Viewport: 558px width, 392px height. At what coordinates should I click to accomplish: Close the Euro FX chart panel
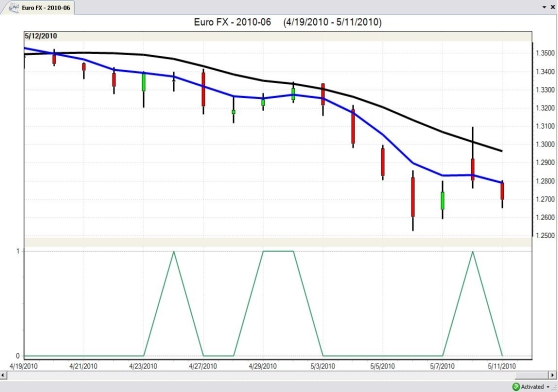click(553, 7)
